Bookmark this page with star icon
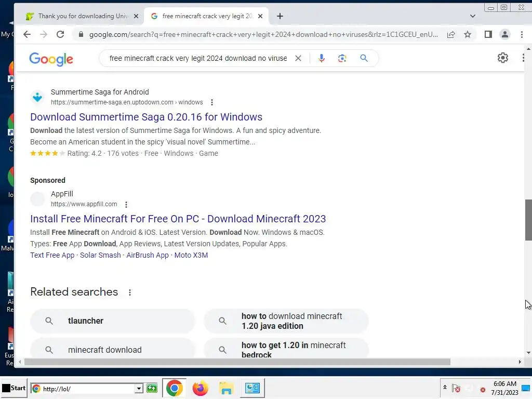The width and height of the screenshot is (532, 399). (468, 34)
